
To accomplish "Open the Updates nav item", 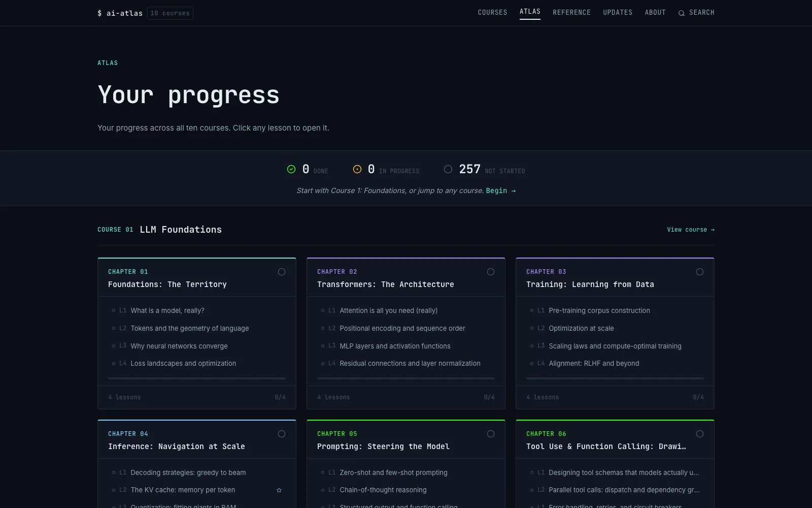I will pos(618,13).
